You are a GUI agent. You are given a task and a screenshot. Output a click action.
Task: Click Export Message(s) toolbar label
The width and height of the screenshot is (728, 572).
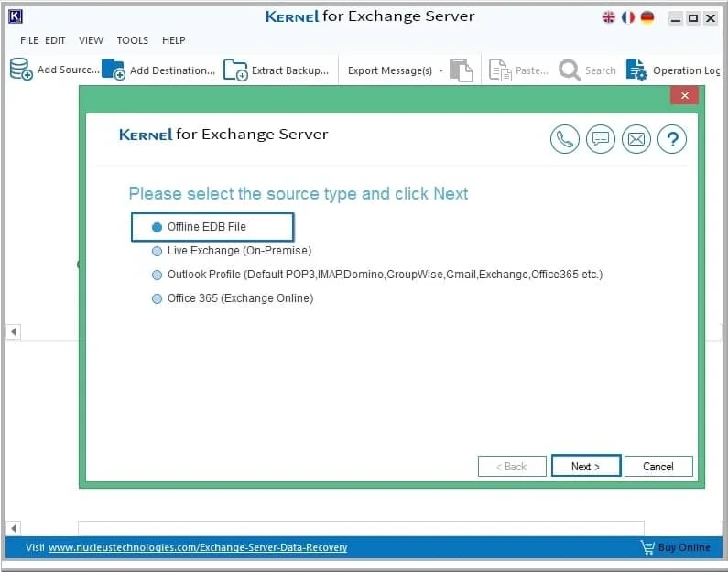click(x=390, y=70)
